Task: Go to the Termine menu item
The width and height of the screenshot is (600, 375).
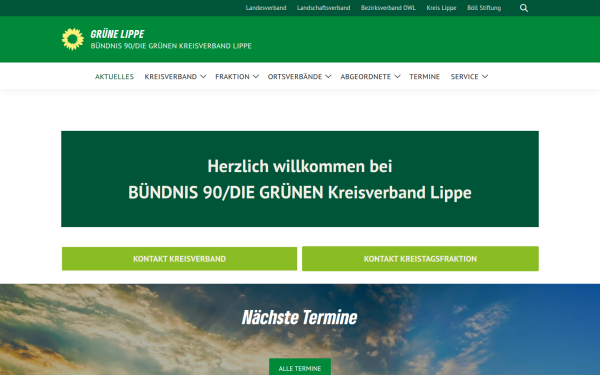Action: [424, 77]
